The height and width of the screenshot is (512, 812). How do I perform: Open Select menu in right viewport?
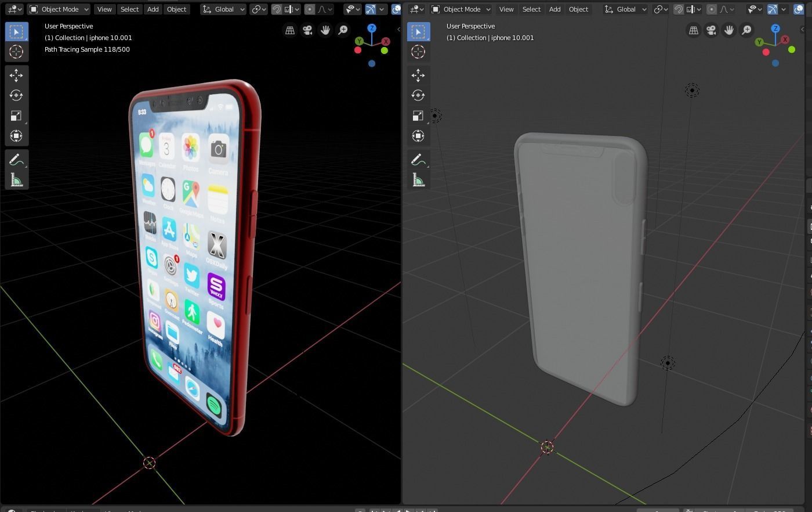(531, 9)
